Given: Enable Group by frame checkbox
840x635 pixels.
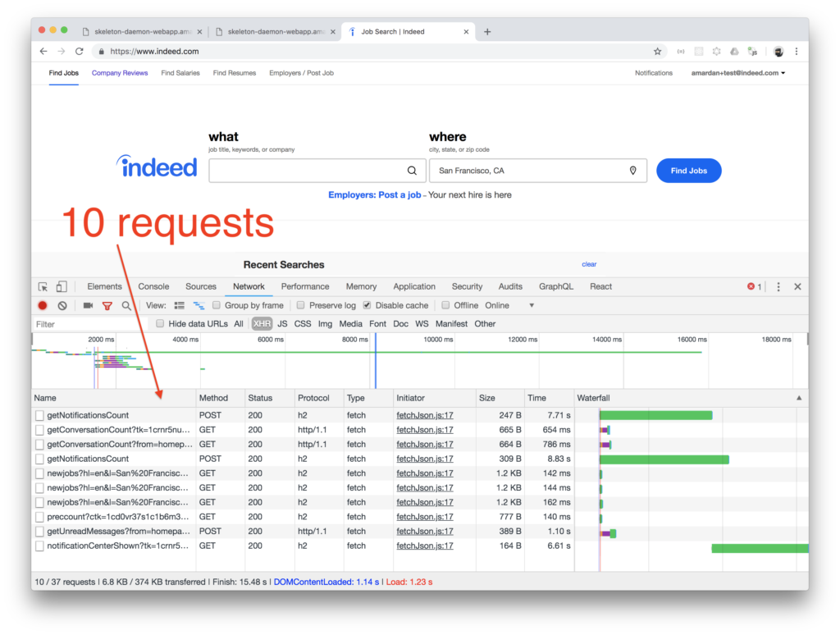Looking at the screenshot, I should click(x=216, y=305).
